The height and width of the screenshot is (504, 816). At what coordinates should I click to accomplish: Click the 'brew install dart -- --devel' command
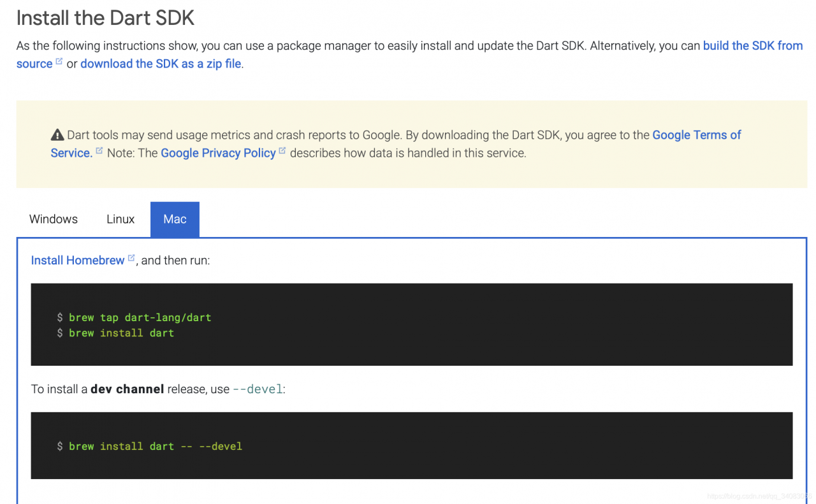pos(150,446)
